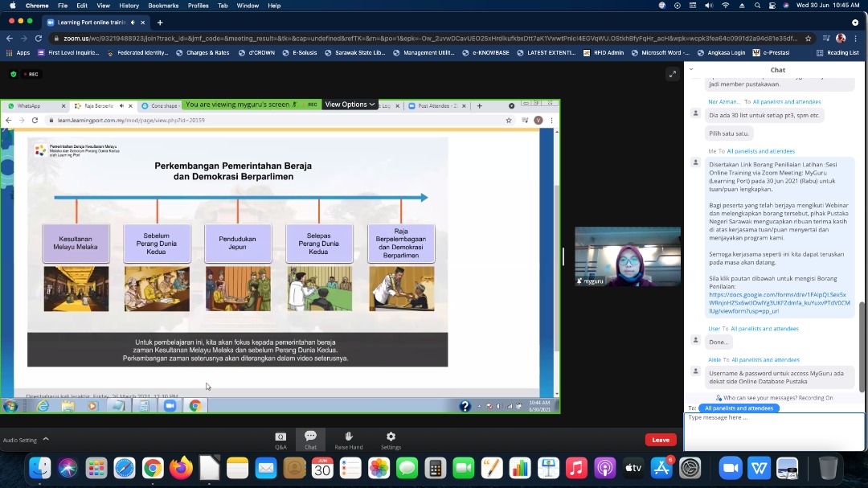This screenshot has width=868, height=488.
Task: Open the Music app in the Dock
Action: coord(576,468)
